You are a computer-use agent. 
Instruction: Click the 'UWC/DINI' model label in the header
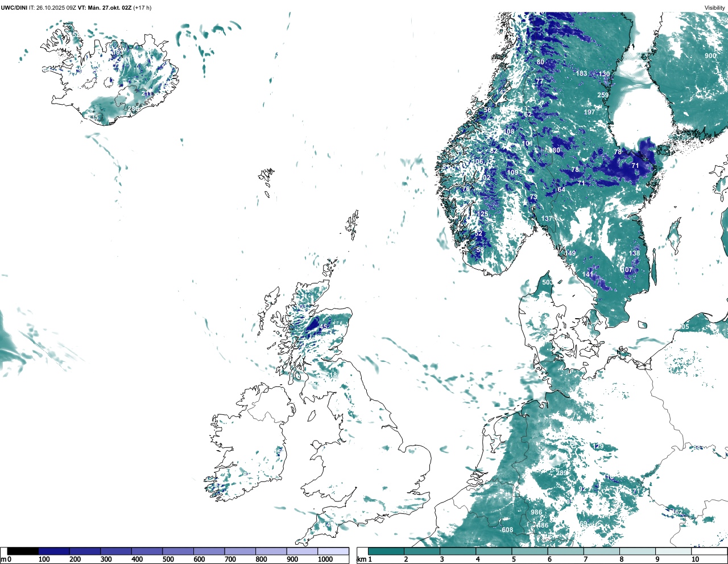(x=14, y=7)
